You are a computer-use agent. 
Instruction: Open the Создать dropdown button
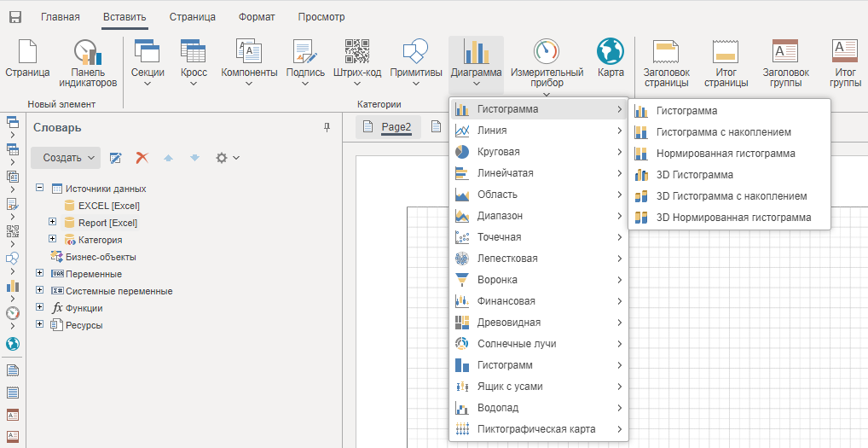pos(66,158)
